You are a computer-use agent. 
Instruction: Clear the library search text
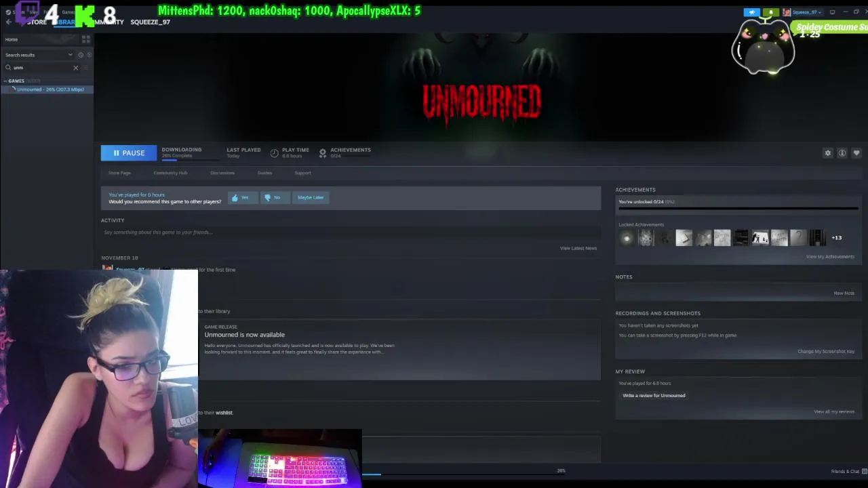[76, 68]
